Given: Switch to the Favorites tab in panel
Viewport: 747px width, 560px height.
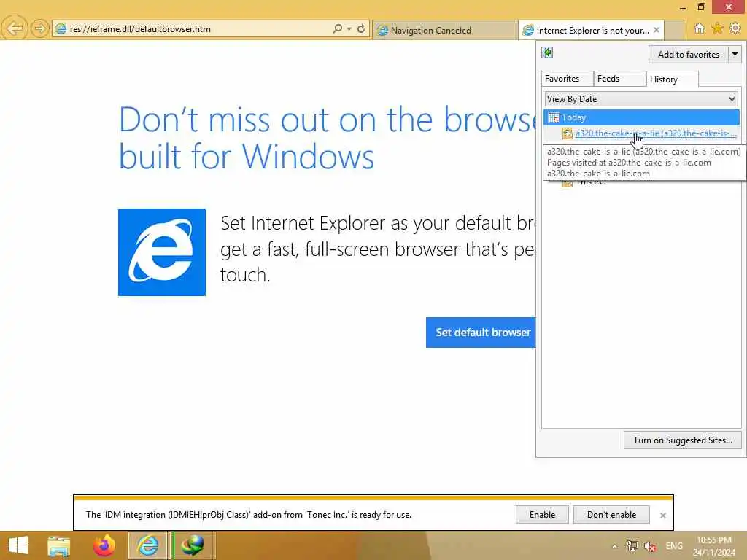Looking at the screenshot, I should pos(567,79).
